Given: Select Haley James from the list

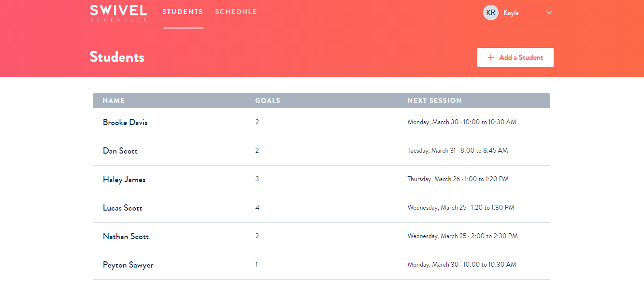Looking at the screenshot, I should pos(124,179).
